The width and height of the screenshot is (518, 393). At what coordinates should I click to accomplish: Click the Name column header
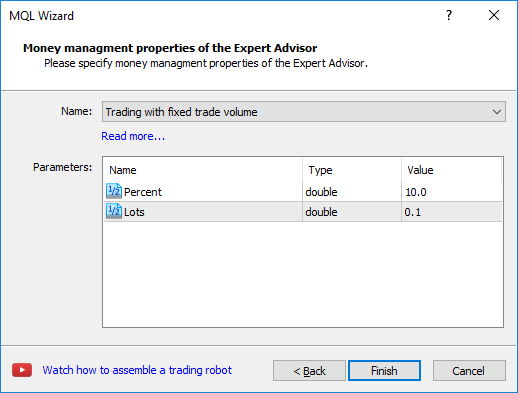(203, 170)
